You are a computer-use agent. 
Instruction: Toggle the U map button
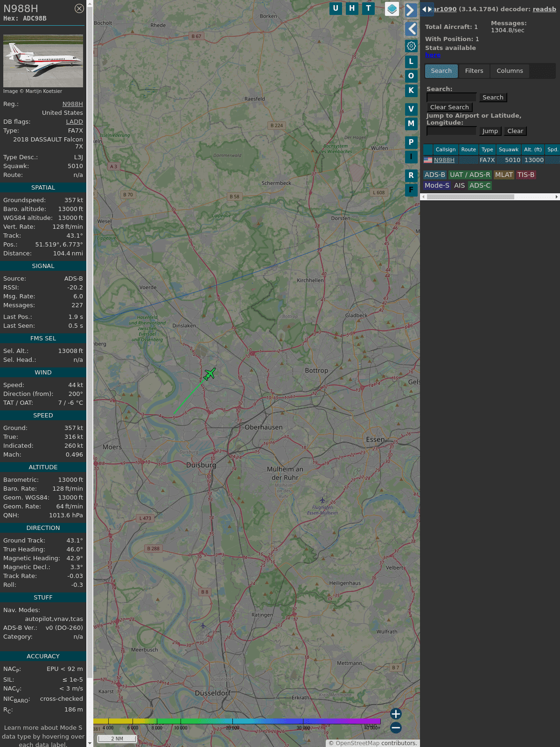336,8
